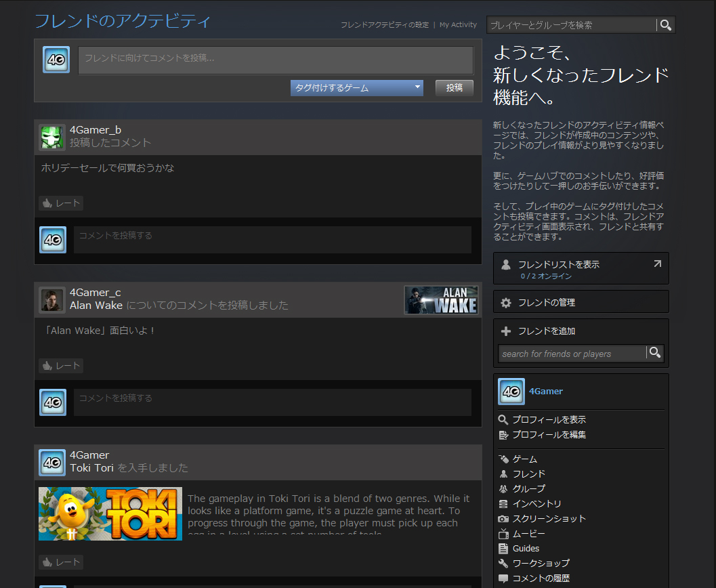Open フレンドアクティビティの設定 link
Screen dimensions: 716x588
coord(384,25)
